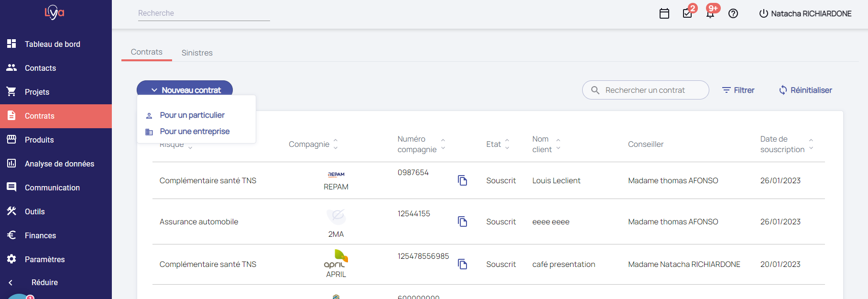This screenshot has width=868, height=299.
Task: Click the Rechercher un contrat search field
Action: (645, 90)
